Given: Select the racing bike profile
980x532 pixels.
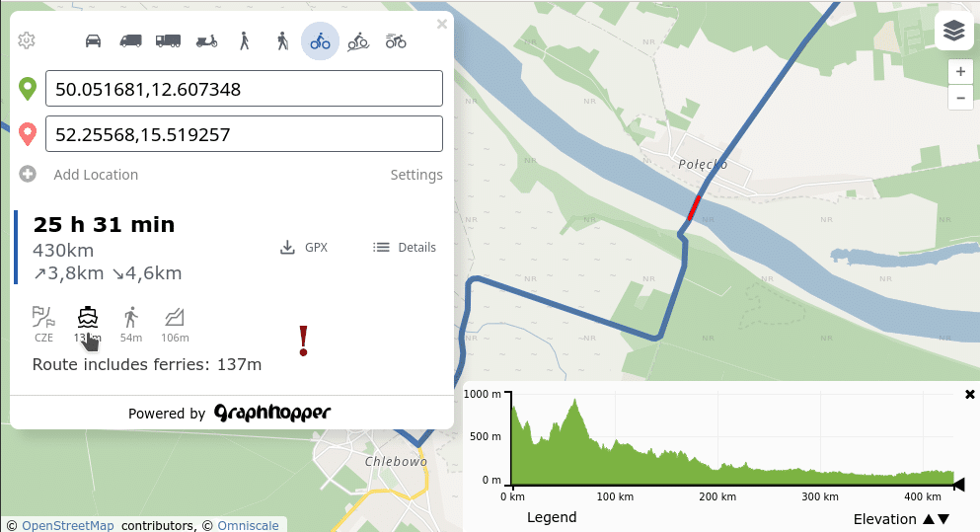Looking at the screenshot, I should (396, 40).
